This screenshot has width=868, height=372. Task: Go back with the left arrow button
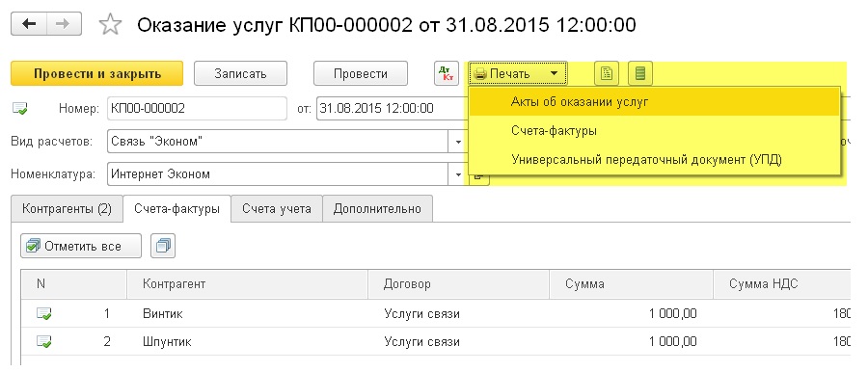pyautogui.click(x=29, y=24)
